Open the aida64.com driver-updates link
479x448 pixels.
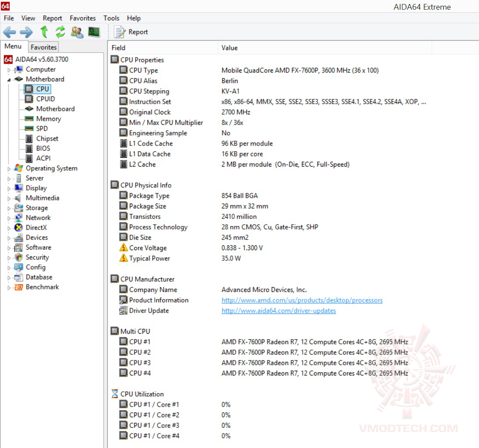[x=278, y=310]
